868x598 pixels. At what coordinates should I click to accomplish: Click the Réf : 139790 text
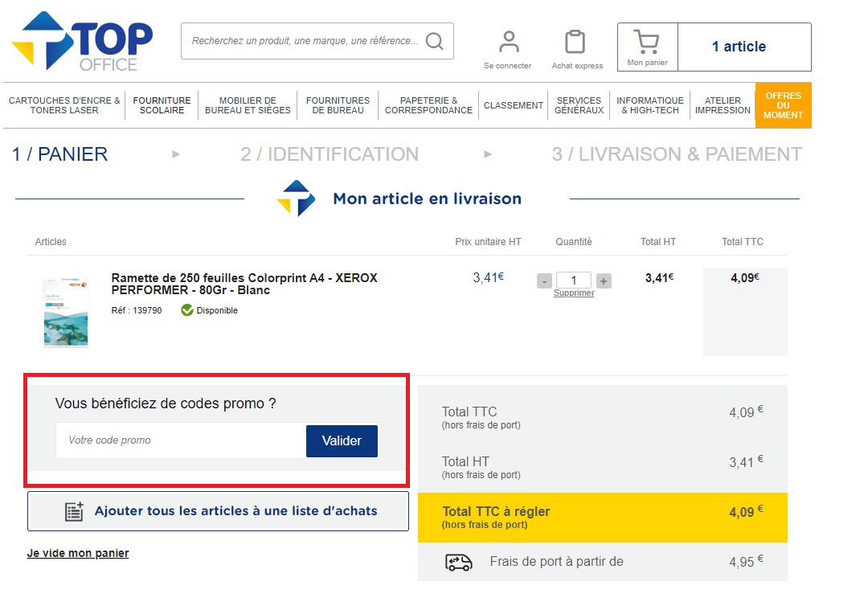click(136, 310)
